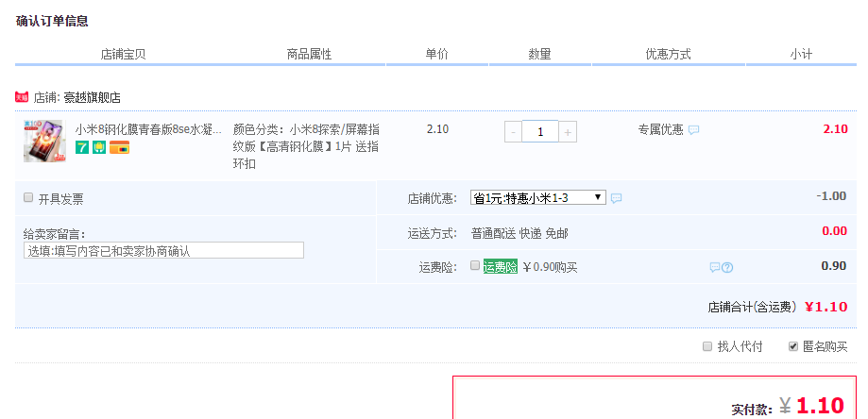Click the 给卖家留言 message field
Image resolution: width=868 pixels, height=419 pixels.
pos(163,250)
